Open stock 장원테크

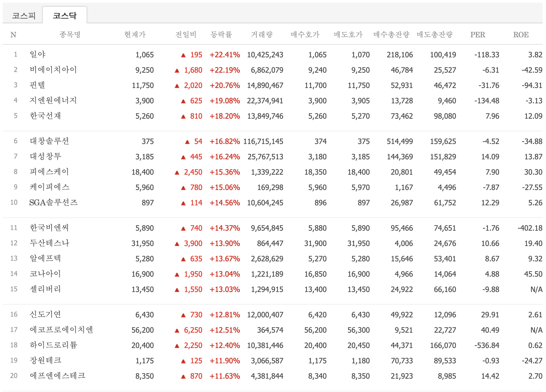click(46, 360)
